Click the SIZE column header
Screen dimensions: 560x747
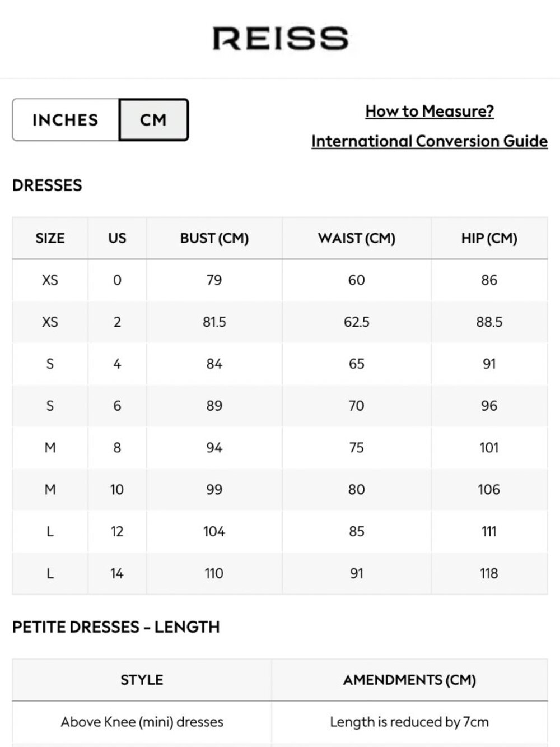pyautogui.click(x=50, y=238)
